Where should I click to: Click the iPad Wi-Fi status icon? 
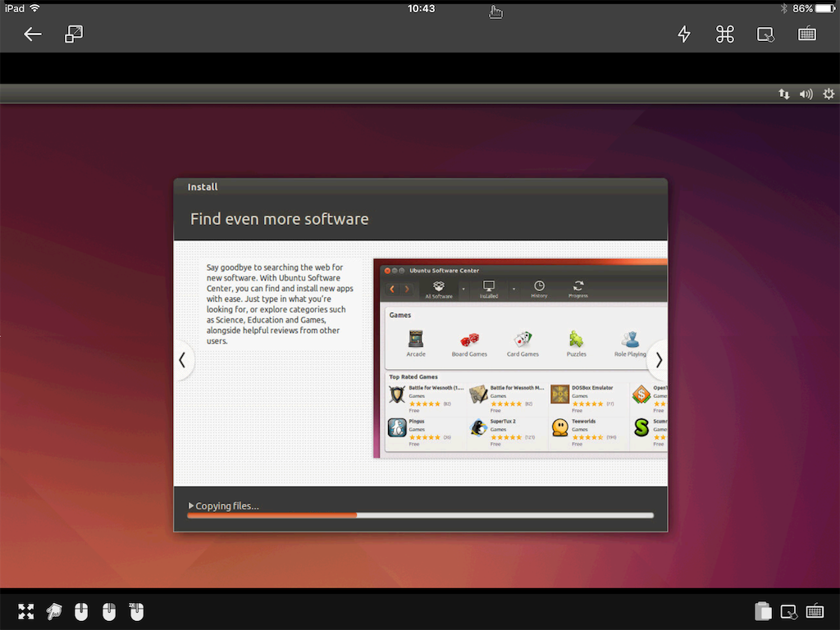[x=35, y=8]
